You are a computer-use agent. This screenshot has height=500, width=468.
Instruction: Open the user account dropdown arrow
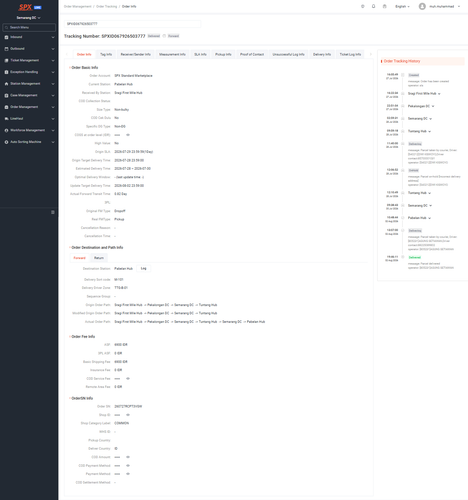point(459,6)
